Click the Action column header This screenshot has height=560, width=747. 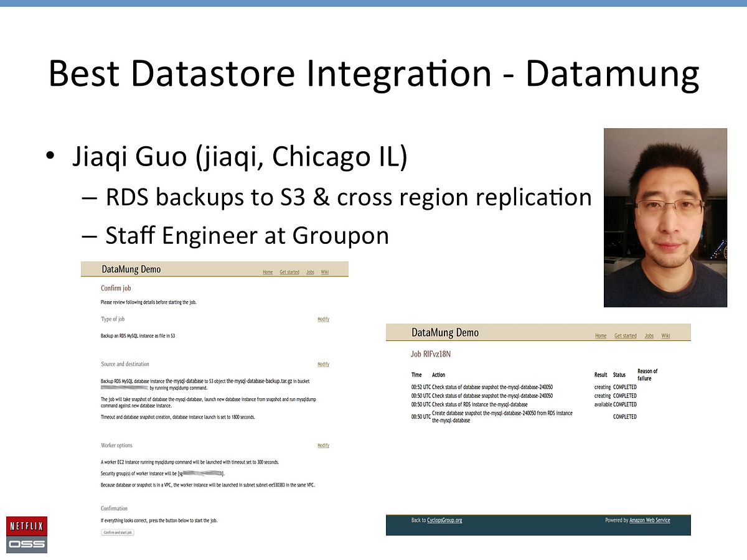[x=438, y=375]
